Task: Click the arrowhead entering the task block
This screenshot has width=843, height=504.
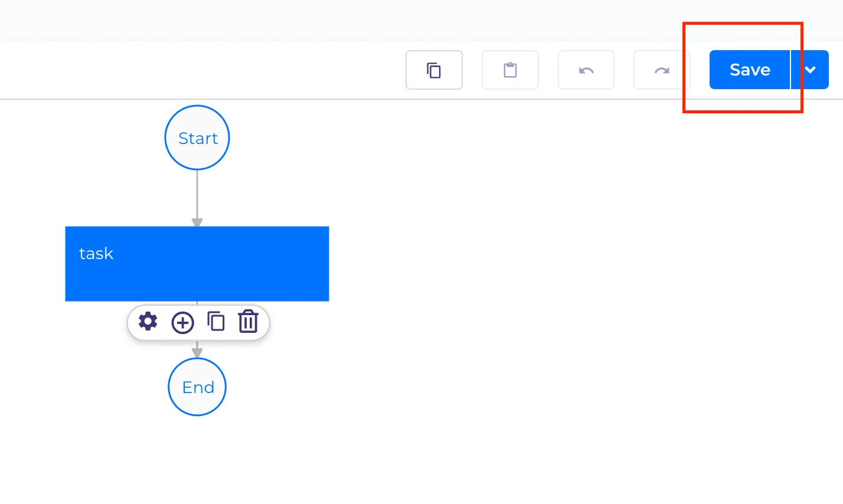Action: (197, 222)
